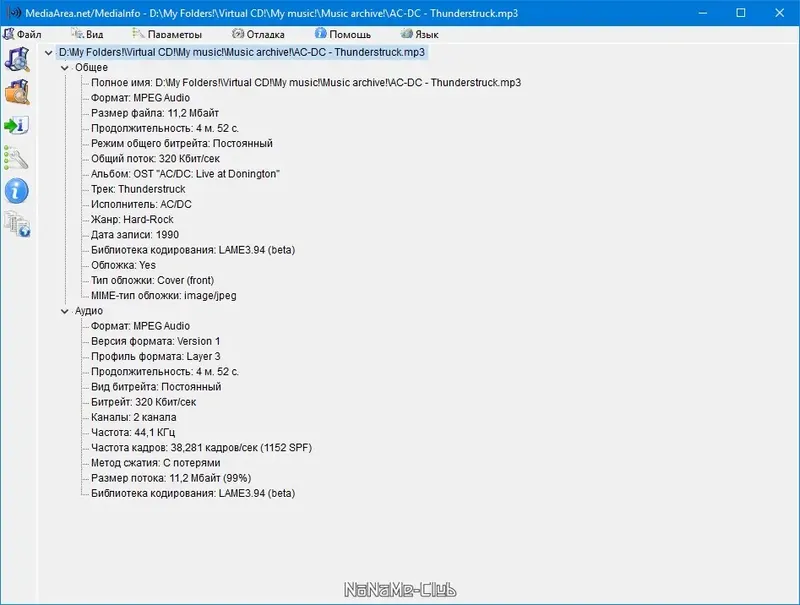Click the blue About info sidebar icon
The image size is (800, 605).
17,191
